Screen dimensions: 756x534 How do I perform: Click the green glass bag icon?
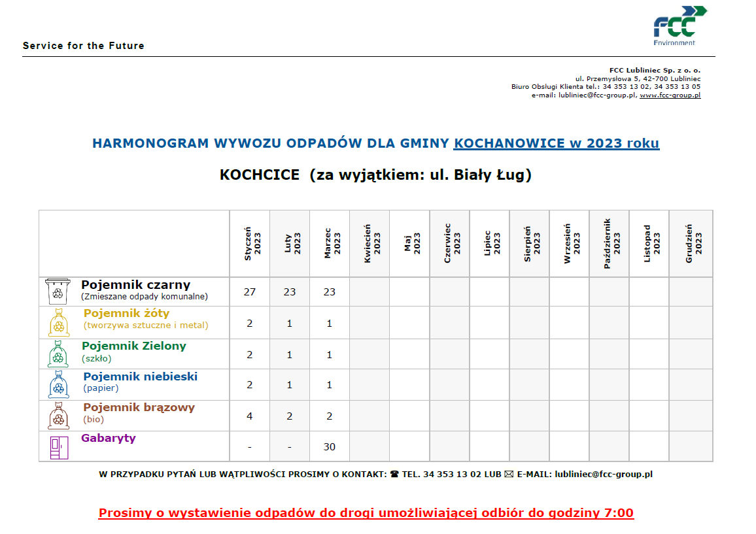[x=58, y=354]
